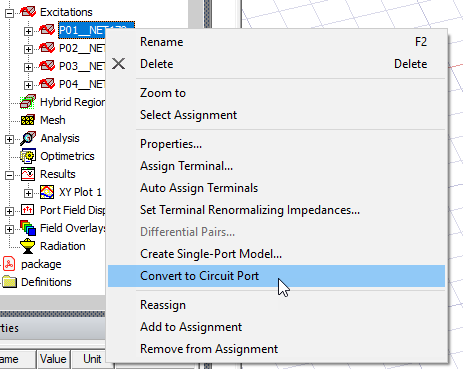The width and height of the screenshot is (463, 369).
Task: Click the P04 excitation port icon
Action: (x=47, y=84)
